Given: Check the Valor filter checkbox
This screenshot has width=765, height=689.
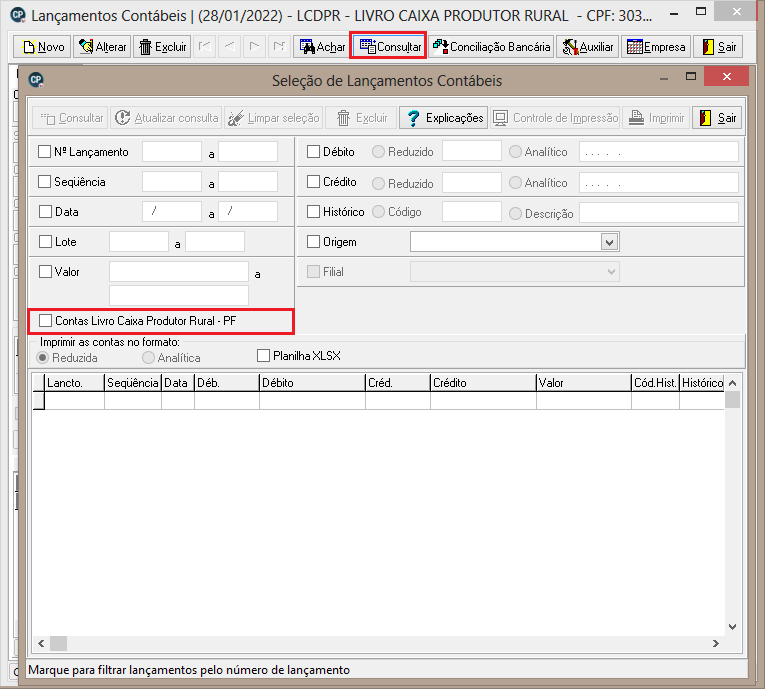Looking at the screenshot, I should pos(45,271).
